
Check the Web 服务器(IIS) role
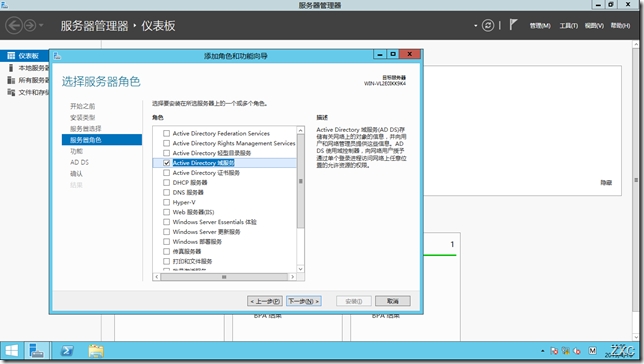click(x=166, y=212)
